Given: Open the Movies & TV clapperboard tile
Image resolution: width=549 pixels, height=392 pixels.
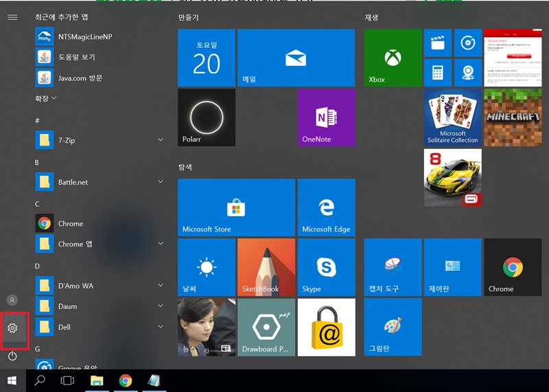Looking at the screenshot, I should [x=438, y=43].
